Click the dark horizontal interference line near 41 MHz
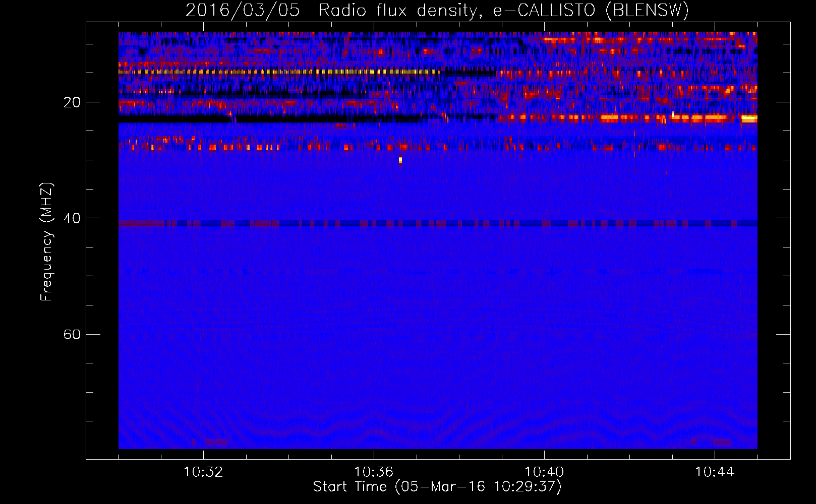The width and height of the screenshot is (816, 504). click(438, 223)
